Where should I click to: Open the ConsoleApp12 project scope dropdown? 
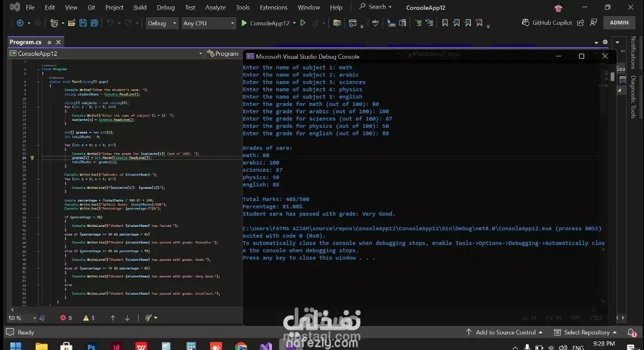(x=106, y=54)
